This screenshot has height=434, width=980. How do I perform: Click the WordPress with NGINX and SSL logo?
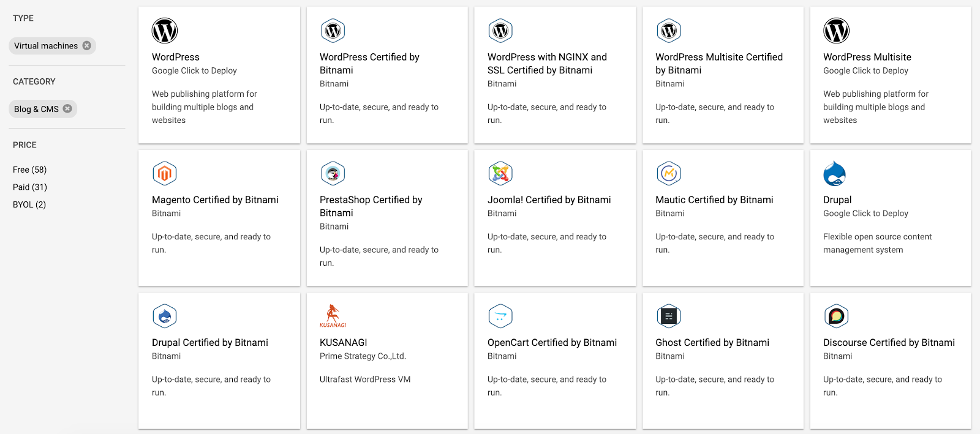(500, 31)
